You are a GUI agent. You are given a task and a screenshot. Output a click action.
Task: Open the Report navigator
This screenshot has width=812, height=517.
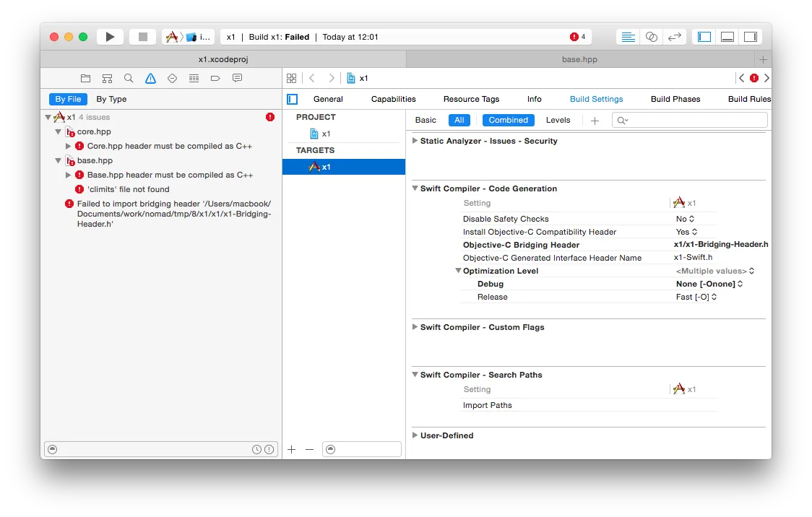tap(237, 78)
